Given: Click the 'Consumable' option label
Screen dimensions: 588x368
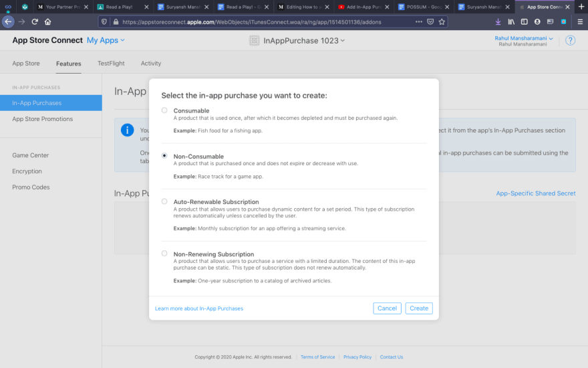Looking at the screenshot, I should (x=191, y=110).
